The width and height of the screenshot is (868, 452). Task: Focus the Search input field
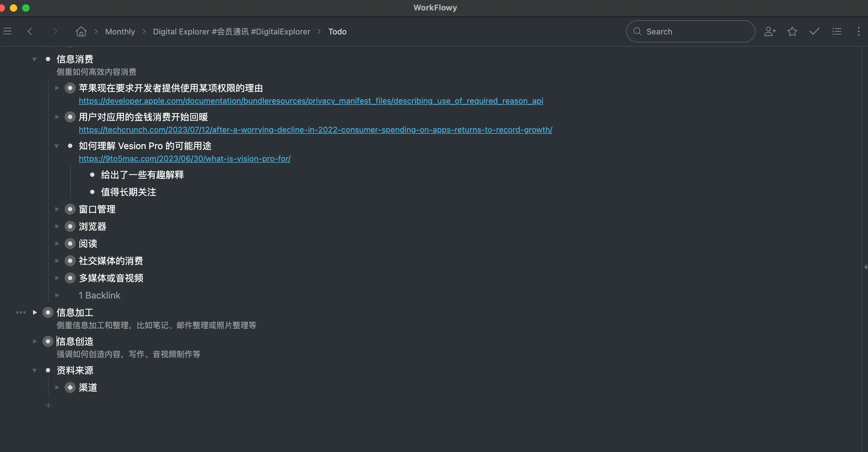point(691,31)
